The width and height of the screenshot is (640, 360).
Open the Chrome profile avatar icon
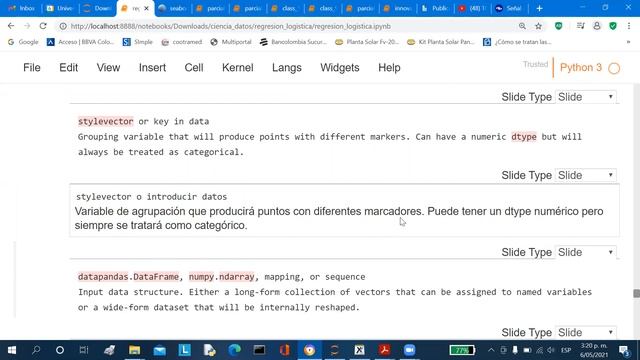pos(597,26)
